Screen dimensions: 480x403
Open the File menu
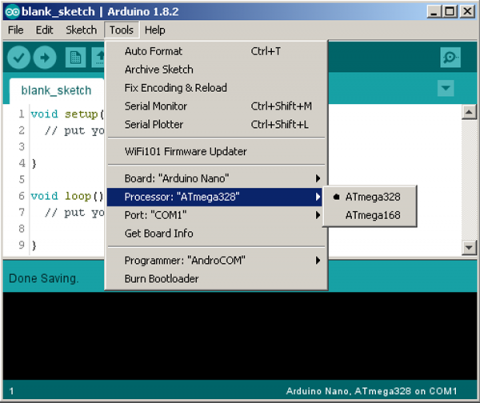(16, 30)
